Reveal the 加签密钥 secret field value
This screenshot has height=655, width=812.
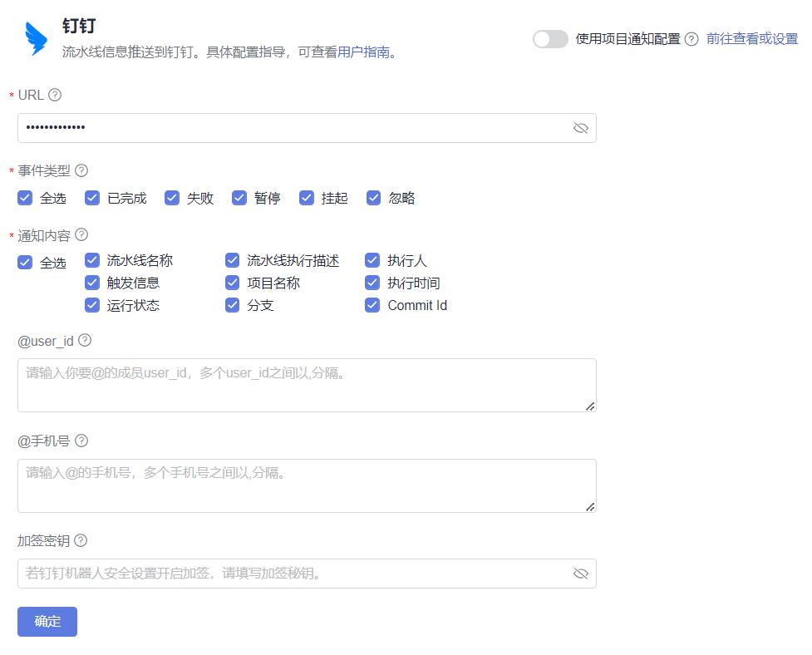580,574
